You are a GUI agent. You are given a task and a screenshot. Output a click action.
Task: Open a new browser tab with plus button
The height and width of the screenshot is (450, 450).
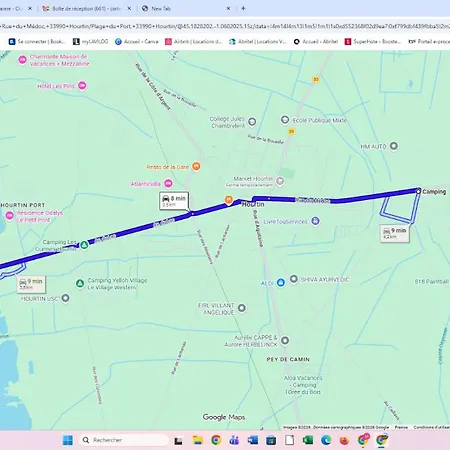243,8
